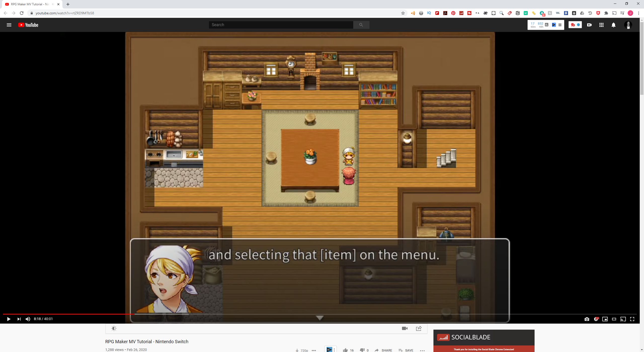
Task: Toggle the brightness light-switch icon below video
Action: tap(114, 328)
